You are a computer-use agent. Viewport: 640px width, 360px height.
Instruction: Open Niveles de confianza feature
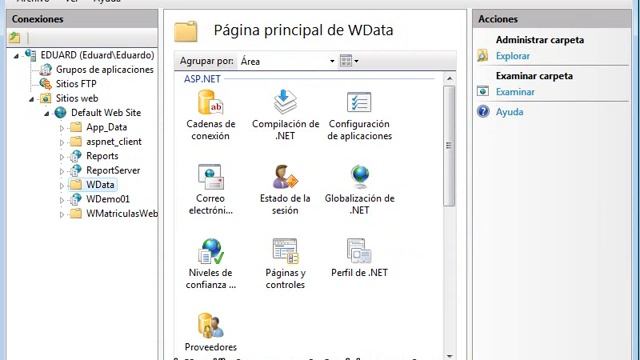point(211,264)
